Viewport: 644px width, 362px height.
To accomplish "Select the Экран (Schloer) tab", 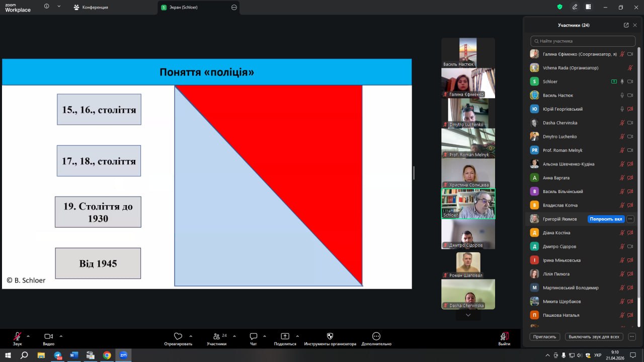I will [194, 8].
